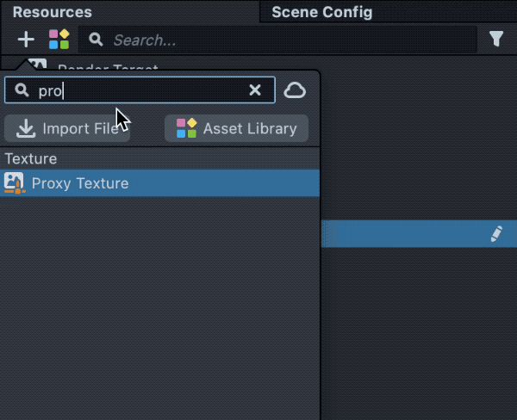This screenshot has width=517, height=420.
Task: Switch to the Resources tab
Action: click(52, 12)
